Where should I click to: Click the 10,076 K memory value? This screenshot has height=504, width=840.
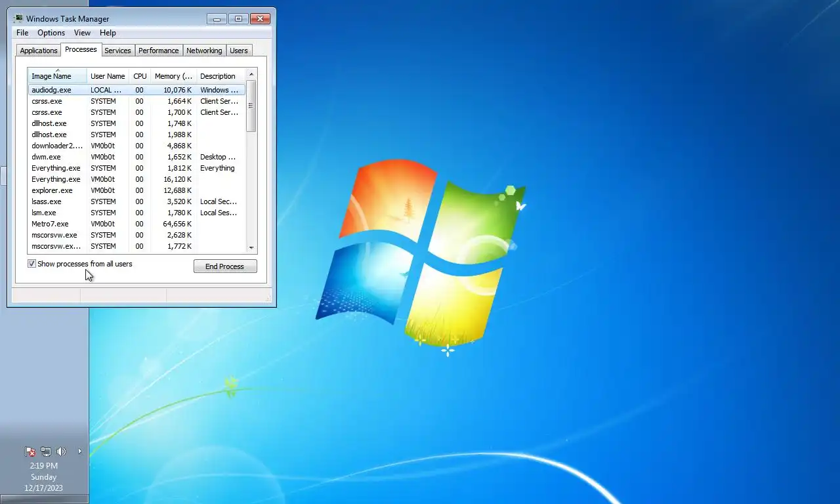(178, 90)
